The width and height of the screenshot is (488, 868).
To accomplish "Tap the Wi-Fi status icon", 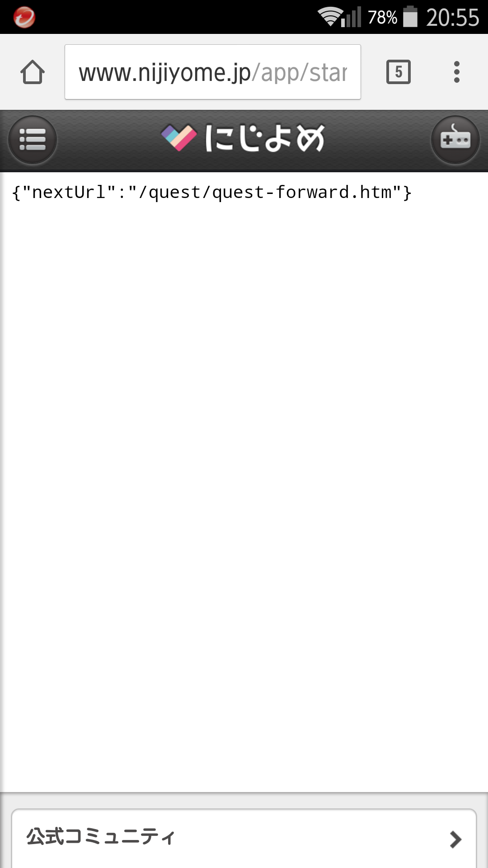I will pyautogui.click(x=329, y=17).
